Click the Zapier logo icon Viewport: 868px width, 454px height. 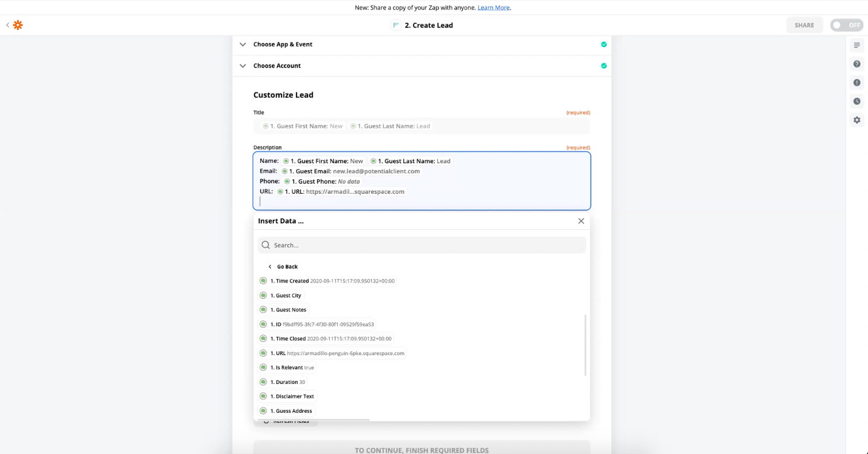tap(18, 25)
